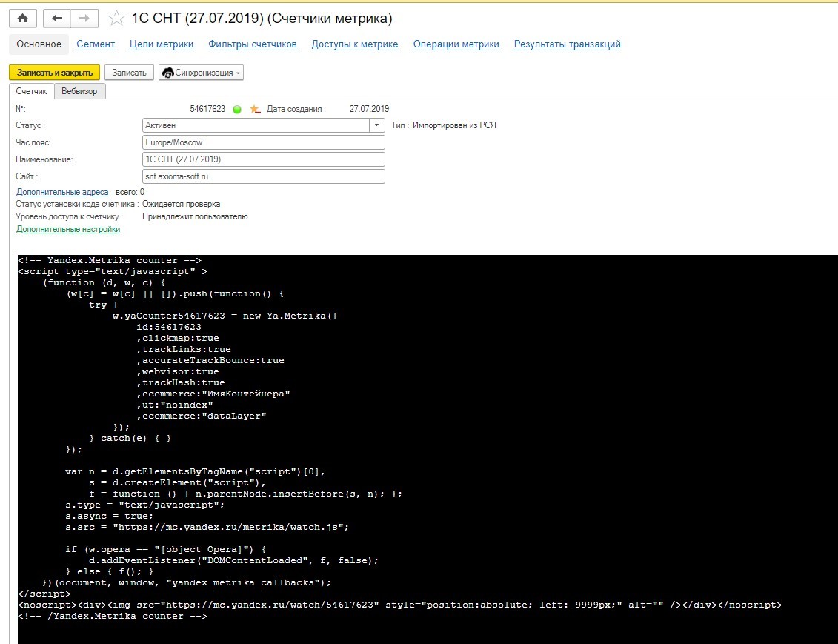Click the code line with webvisor:true
The width and height of the screenshot is (838, 644).
click(x=177, y=371)
